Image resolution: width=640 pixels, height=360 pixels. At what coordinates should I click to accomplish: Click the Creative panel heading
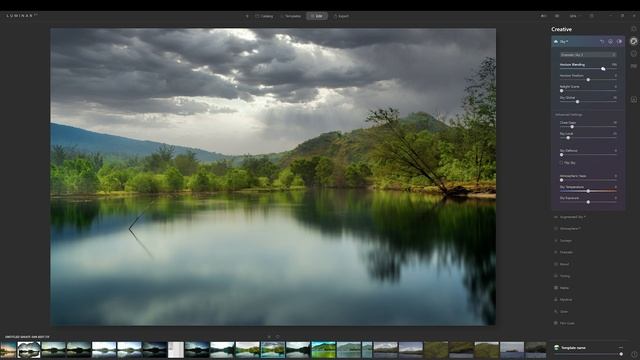click(561, 29)
